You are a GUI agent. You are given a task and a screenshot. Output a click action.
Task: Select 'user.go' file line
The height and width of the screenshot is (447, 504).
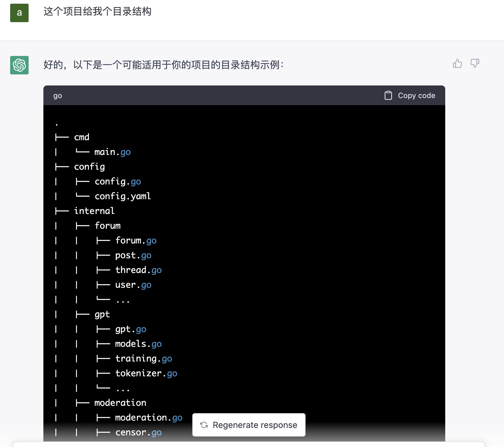click(x=133, y=285)
